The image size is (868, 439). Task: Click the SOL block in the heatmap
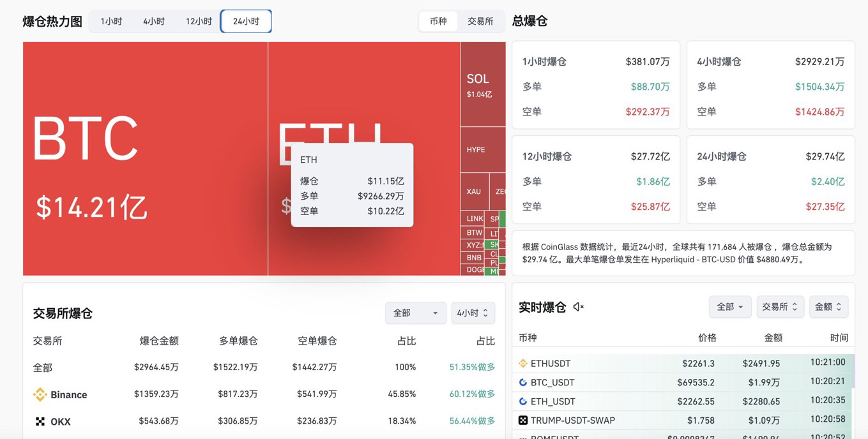coord(483,84)
